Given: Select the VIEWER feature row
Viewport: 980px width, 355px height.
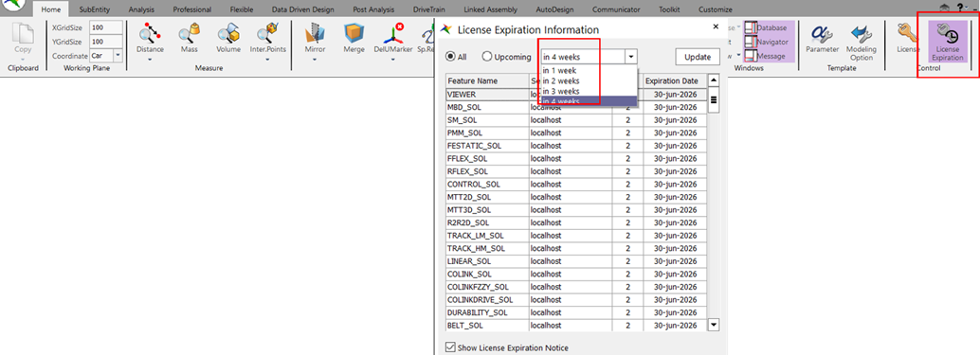Looking at the screenshot, I should pyautogui.click(x=575, y=95).
